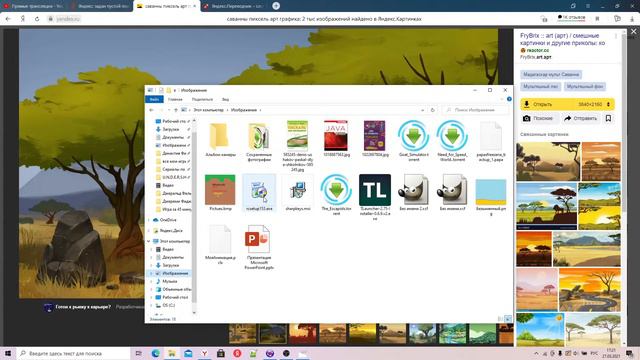Refresh the Explorer folder view
The height and width of the screenshot is (360, 640).
433,110
